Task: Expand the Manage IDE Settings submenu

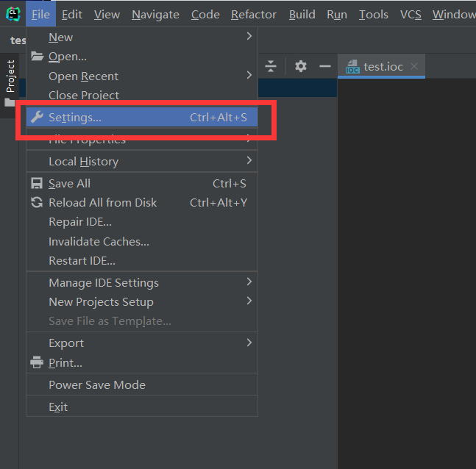Action: (x=142, y=282)
